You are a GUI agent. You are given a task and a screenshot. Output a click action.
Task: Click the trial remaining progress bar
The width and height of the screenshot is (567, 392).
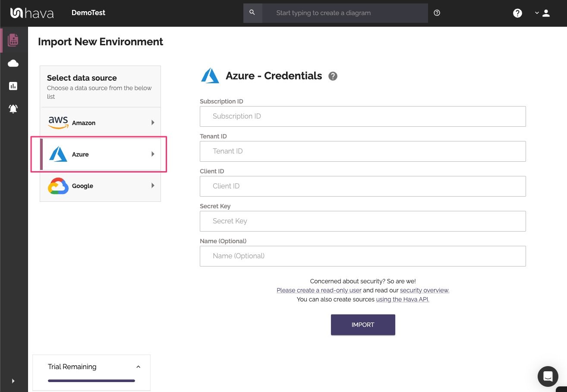91,381
